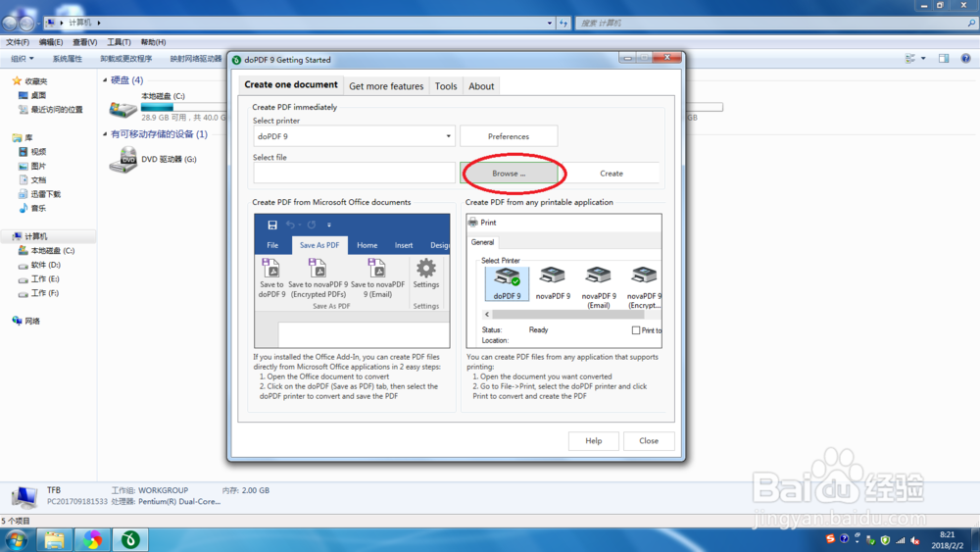The width and height of the screenshot is (980, 552).
Task: Click 文档 library in navigation pane
Action: pyautogui.click(x=38, y=180)
